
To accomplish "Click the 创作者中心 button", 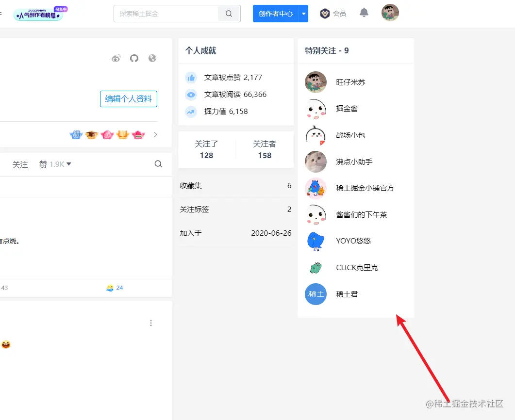I will [276, 14].
